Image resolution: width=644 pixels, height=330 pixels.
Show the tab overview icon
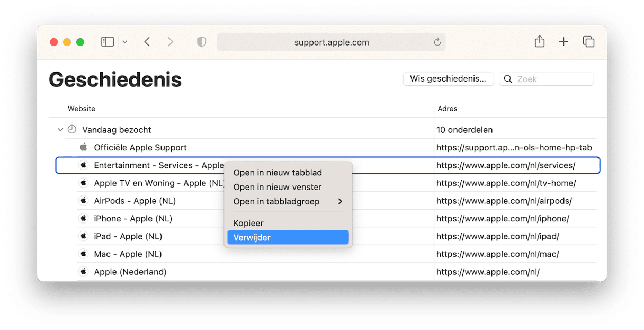pyautogui.click(x=588, y=42)
